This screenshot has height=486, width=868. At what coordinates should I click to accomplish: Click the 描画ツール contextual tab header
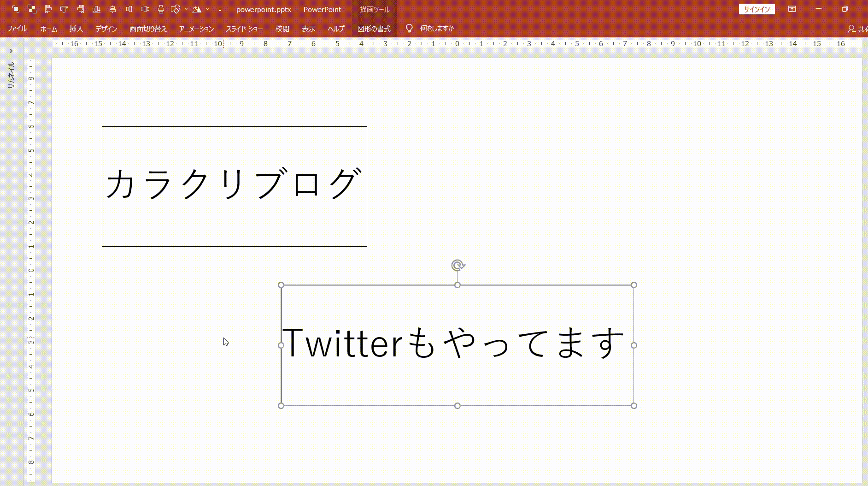click(375, 9)
